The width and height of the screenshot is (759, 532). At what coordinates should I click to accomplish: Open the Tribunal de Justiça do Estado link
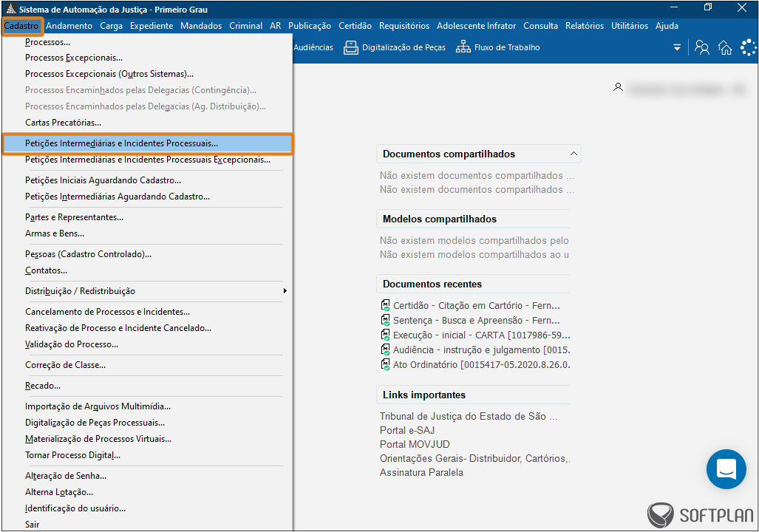pyautogui.click(x=469, y=416)
